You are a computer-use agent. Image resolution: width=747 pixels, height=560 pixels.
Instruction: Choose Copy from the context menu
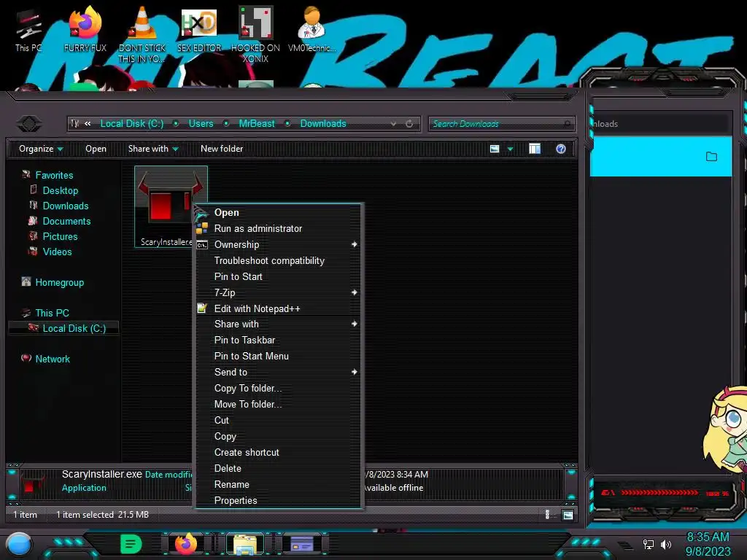[279, 436]
